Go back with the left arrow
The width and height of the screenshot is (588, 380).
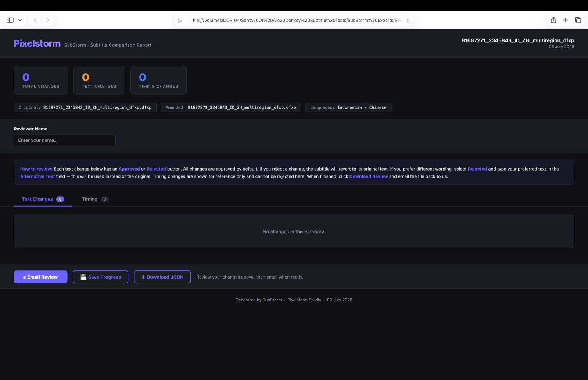point(35,20)
